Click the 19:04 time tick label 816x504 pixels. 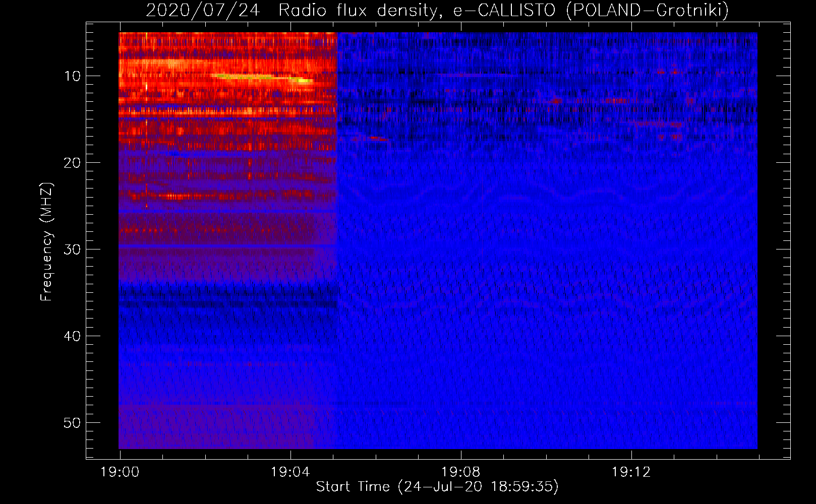point(290,472)
